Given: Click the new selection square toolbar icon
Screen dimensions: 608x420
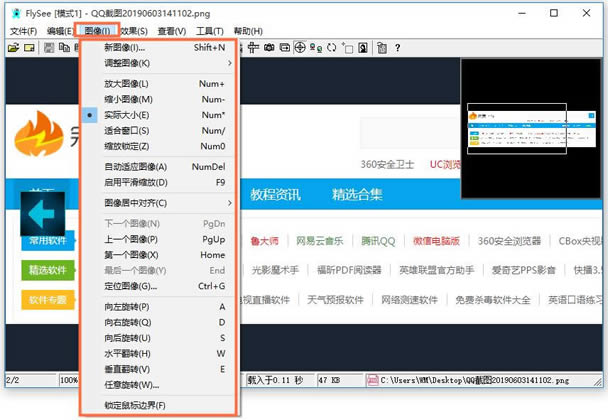Looking at the screenshot, I should 347,48.
